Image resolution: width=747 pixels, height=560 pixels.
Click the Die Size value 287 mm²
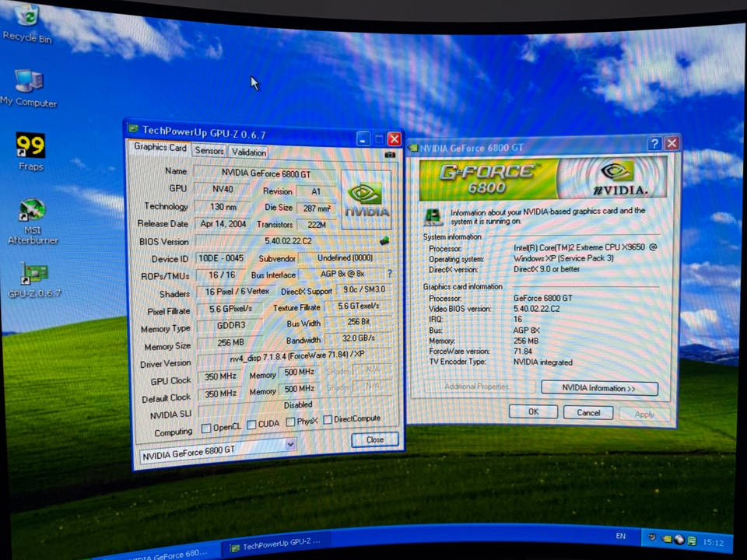pyautogui.click(x=317, y=208)
